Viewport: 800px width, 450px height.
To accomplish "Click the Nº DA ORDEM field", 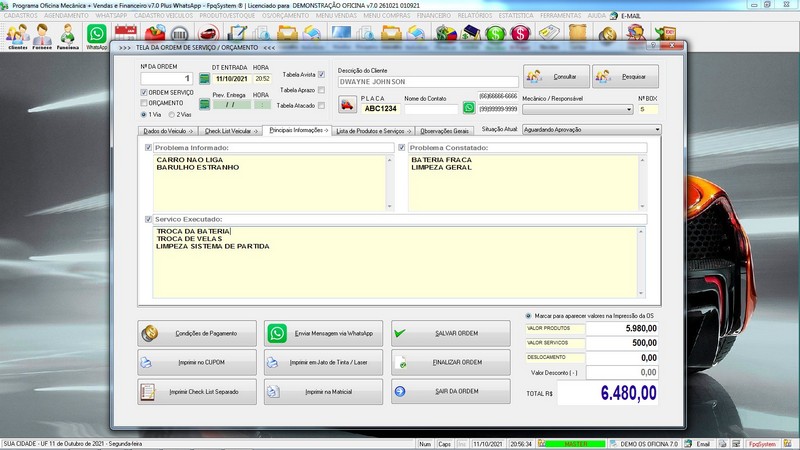I will 166,79.
